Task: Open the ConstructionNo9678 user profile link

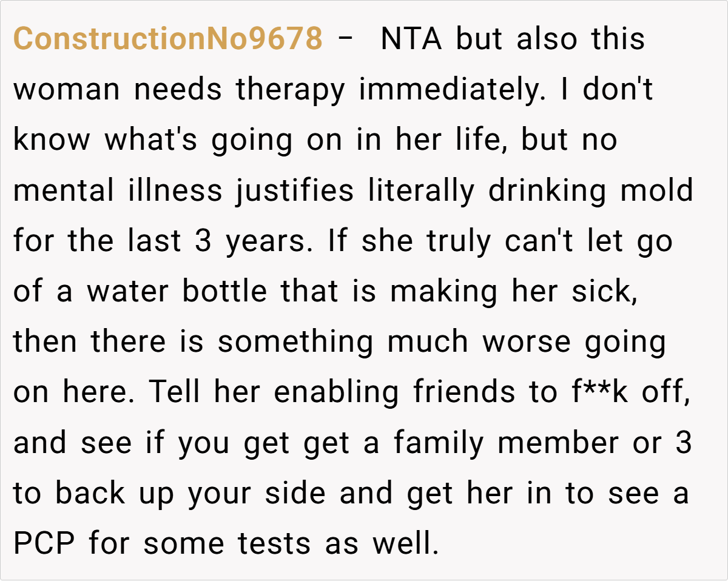Action: click(x=167, y=39)
